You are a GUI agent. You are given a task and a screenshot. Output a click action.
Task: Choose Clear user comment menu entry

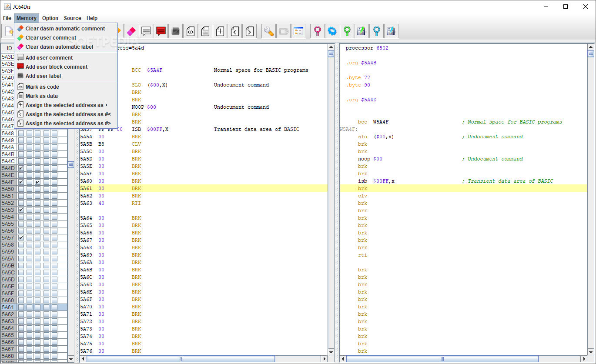coord(66,38)
